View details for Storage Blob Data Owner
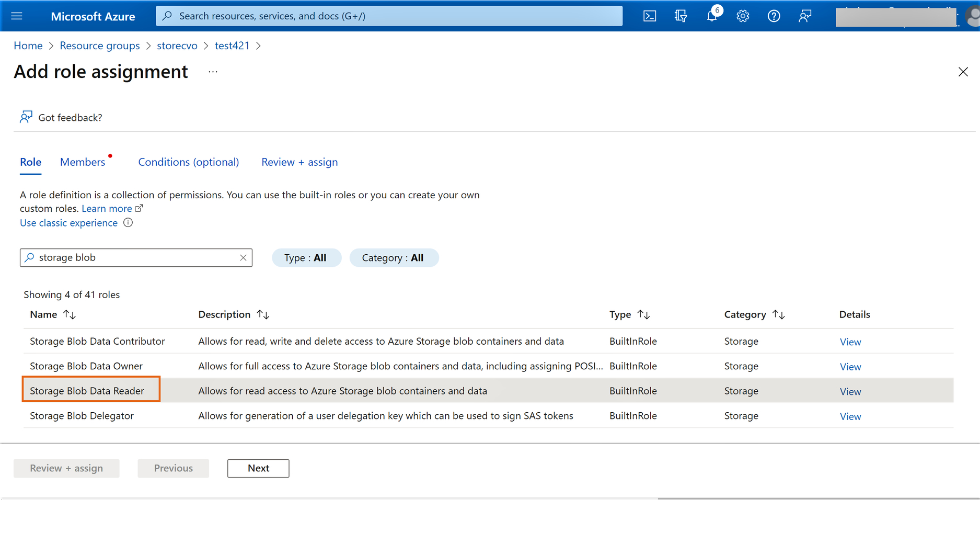Image resolution: width=980 pixels, height=555 pixels. pos(850,367)
